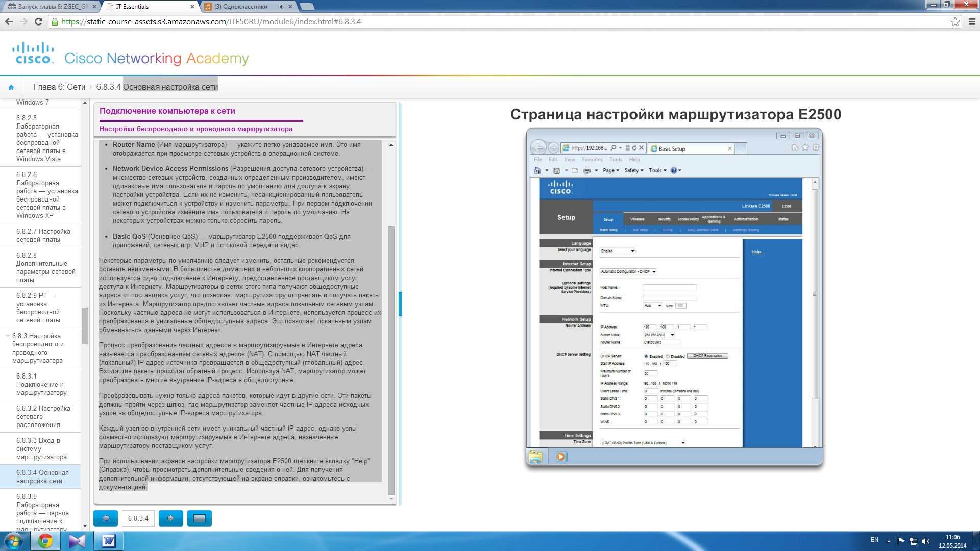980x551 pixels.
Task: Click the E2500 router settings screenshot image
Action: (x=674, y=296)
